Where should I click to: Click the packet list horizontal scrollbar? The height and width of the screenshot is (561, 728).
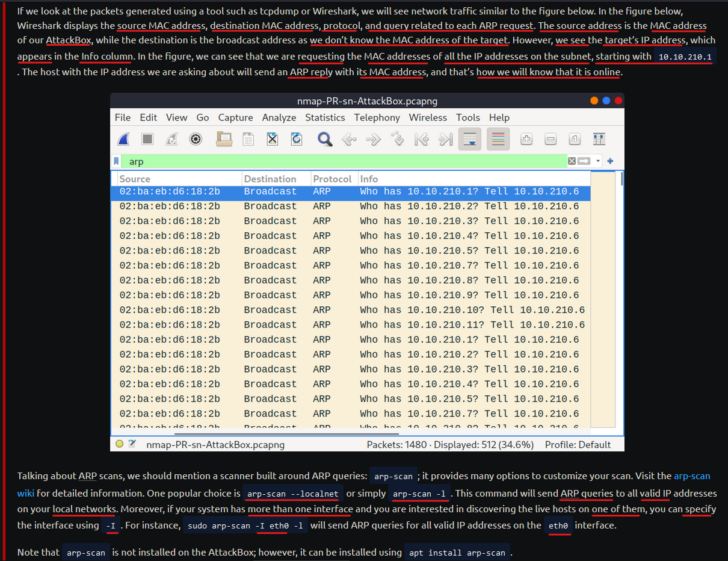[x=288, y=433]
